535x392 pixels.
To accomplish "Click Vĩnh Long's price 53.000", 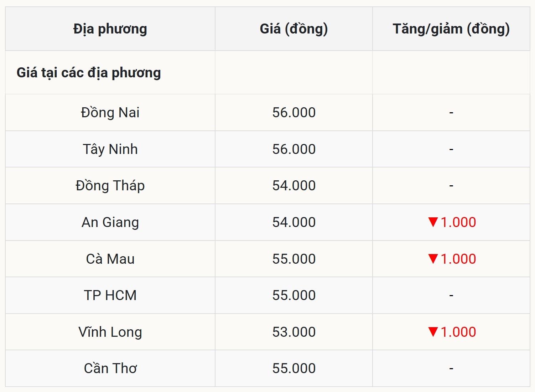I will 294,332.
